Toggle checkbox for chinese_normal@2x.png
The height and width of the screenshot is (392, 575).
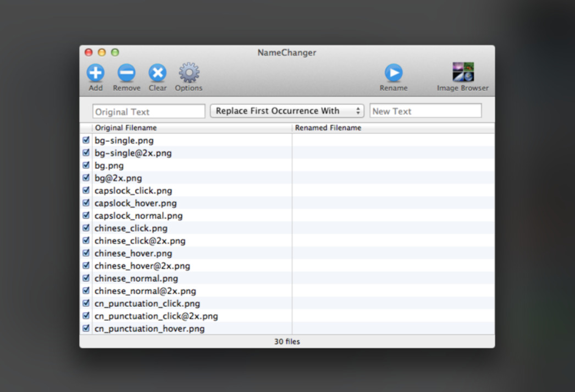click(x=86, y=290)
